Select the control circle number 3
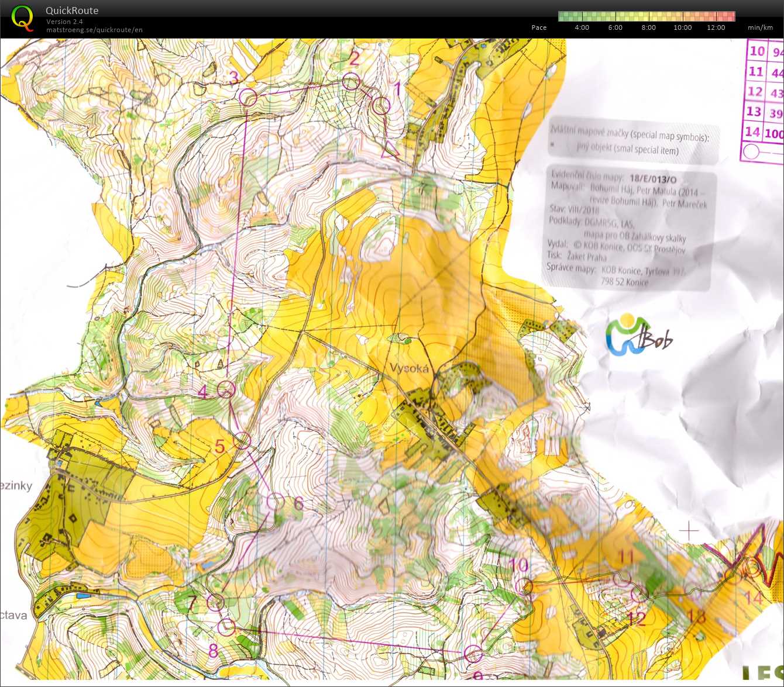The image size is (784, 687). [x=249, y=98]
